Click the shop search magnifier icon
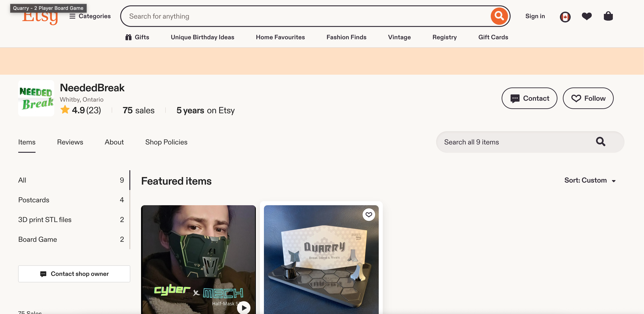This screenshot has height=314, width=644. (x=600, y=142)
